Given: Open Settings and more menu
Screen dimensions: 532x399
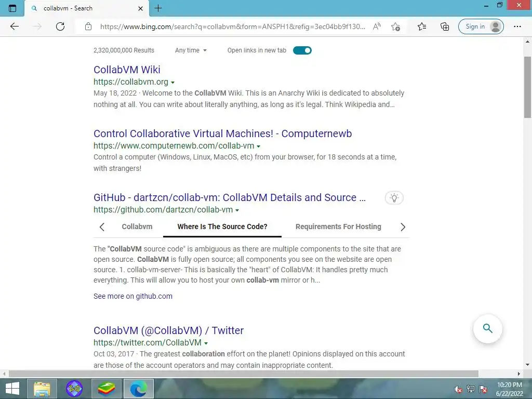Looking at the screenshot, I should coord(517,26).
